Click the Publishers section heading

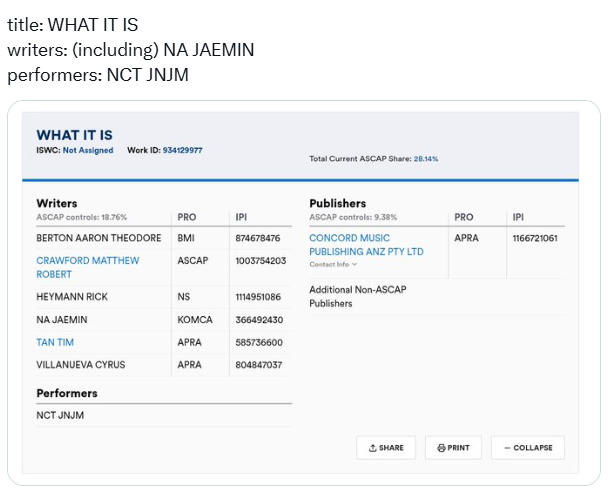coord(338,203)
